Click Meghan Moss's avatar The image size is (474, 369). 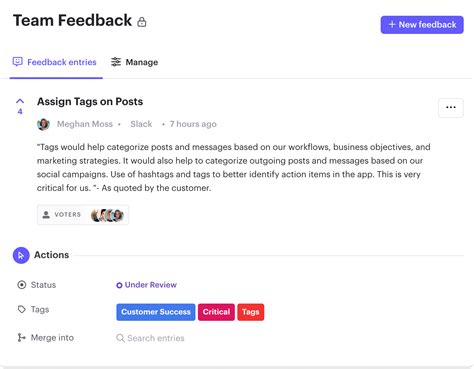pyautogui.click(x=43, y=124)
